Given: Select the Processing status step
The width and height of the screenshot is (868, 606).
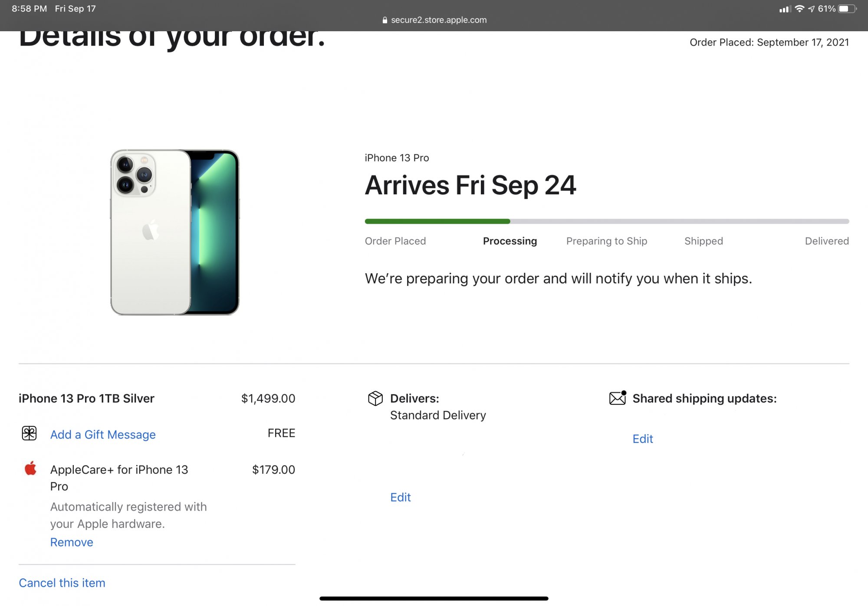Looking at the screenshot, I should click(510, 241).
